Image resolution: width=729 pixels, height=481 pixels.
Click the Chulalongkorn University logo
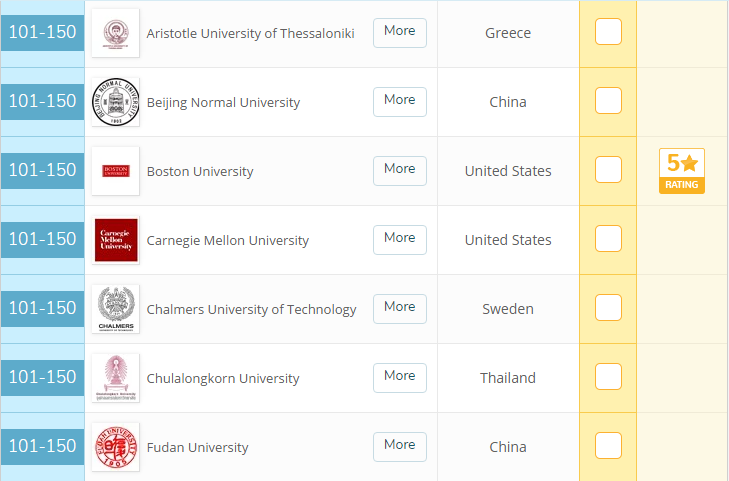(115, 378)
